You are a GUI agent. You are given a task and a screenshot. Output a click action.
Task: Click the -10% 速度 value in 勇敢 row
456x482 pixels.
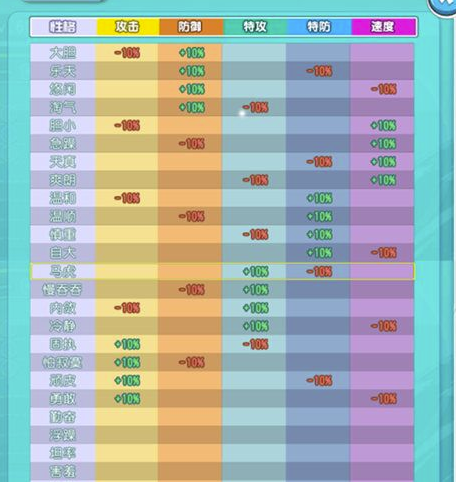coord(384,399)
